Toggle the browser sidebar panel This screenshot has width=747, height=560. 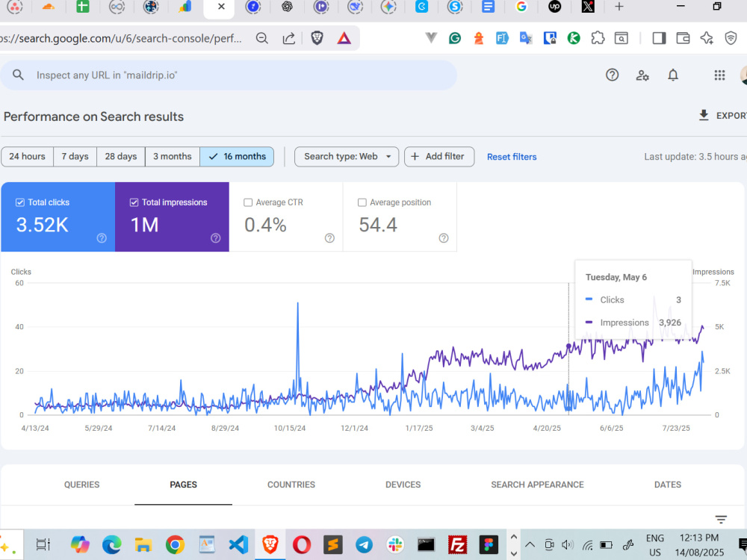click(x=660, y=38)
